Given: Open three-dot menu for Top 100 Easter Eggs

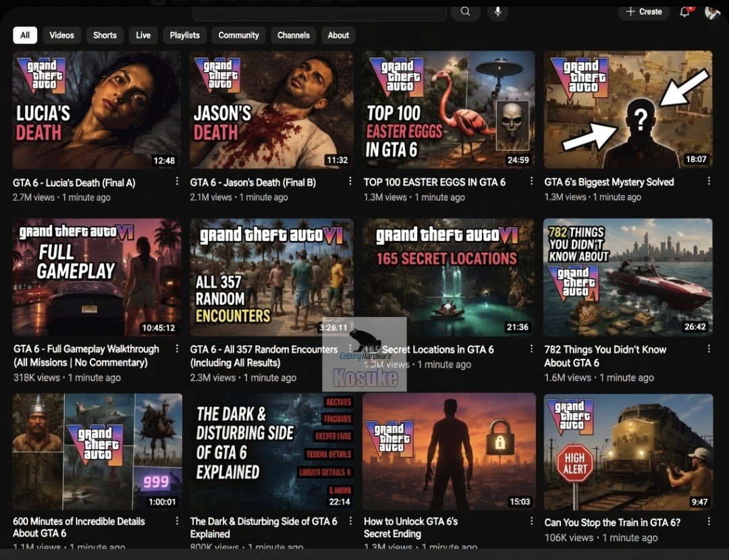Looking at the screenshot, I should pos(531,181).
